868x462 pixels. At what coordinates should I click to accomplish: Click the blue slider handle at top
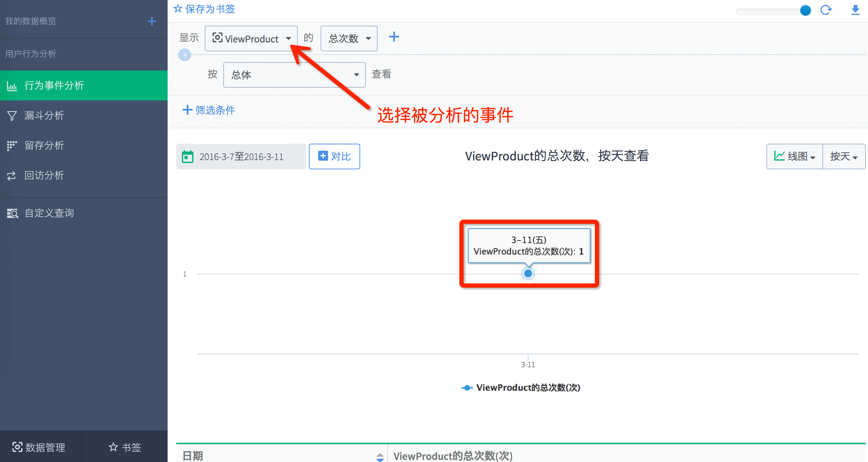tap(805, 11)
